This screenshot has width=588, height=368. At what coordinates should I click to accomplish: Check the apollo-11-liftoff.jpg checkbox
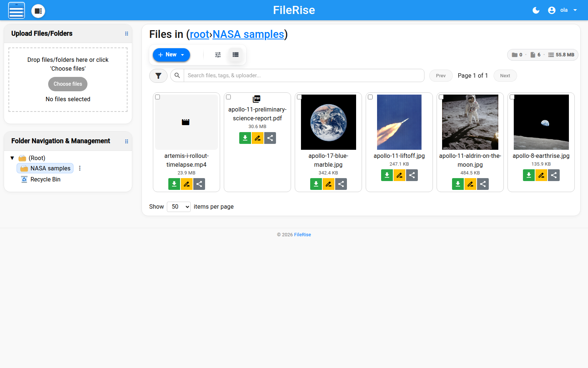point(370,97)
